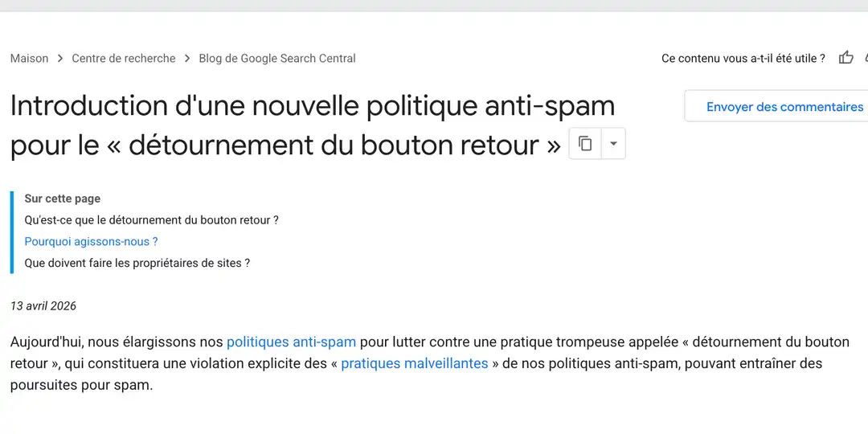Click the blue table-of-contents indicator bar
Screen dimensions: 868x434
(12, 231)
